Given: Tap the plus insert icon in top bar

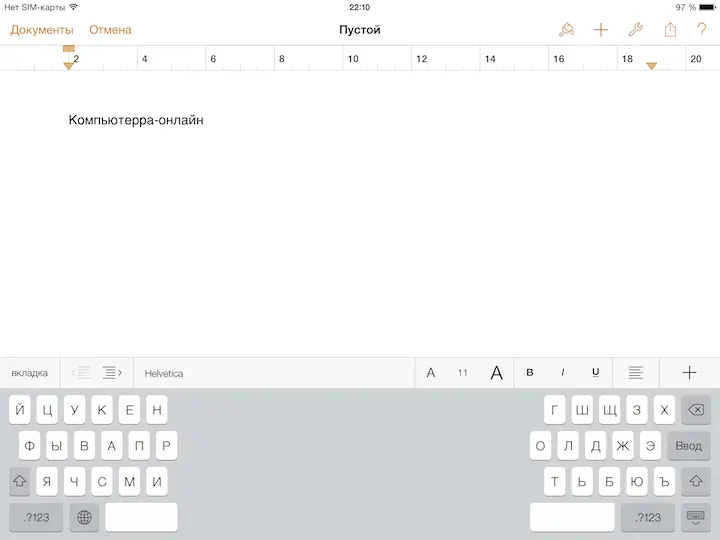Looking at the screenshot, I should click(601, 30).
